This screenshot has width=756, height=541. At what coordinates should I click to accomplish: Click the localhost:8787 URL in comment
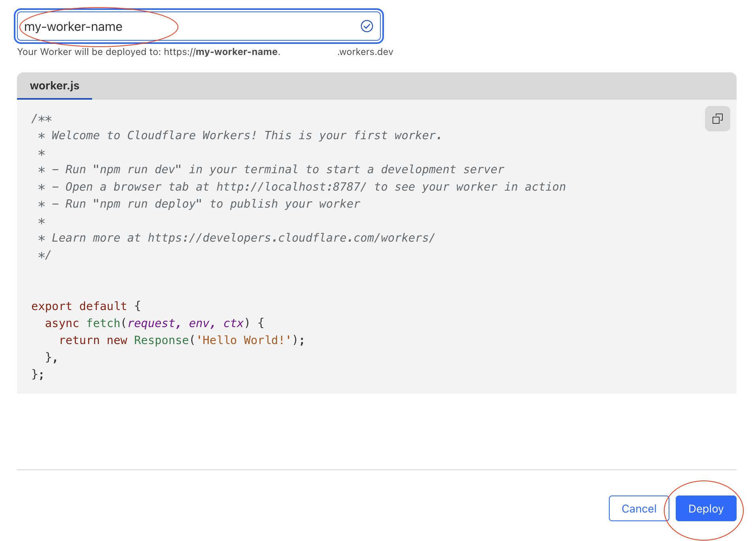pos(291,187)
